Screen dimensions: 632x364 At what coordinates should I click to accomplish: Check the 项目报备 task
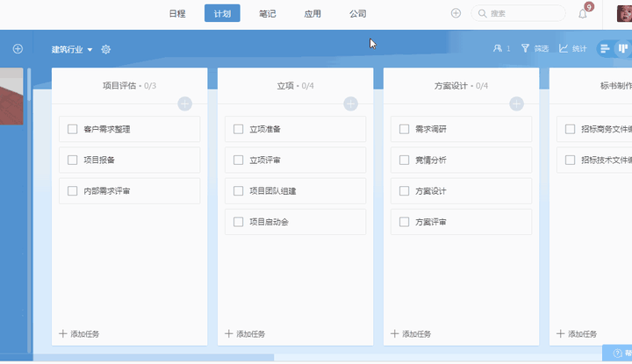click(73, 160)
